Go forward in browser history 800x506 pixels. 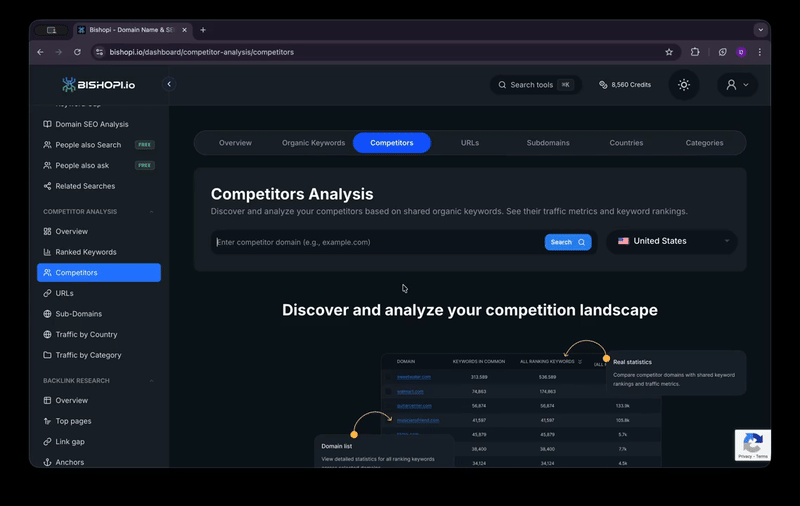pos(59,52)
